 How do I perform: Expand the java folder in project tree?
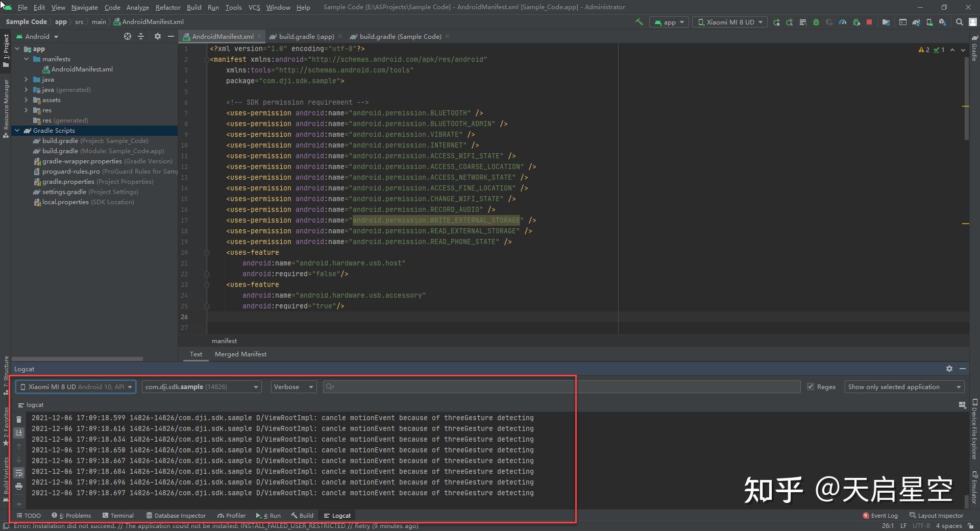tap(26, 80)
